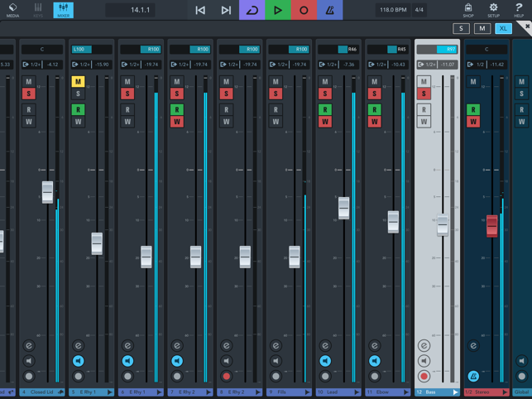
Task: Enable the metronome click
Action: 329,11
